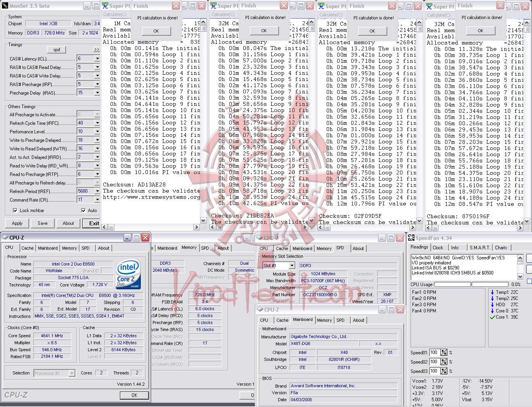Viewport: 532px width, 407px height.
Task: Open the Refresh Period (tREF) dropdown
Action: click(97, 191)
